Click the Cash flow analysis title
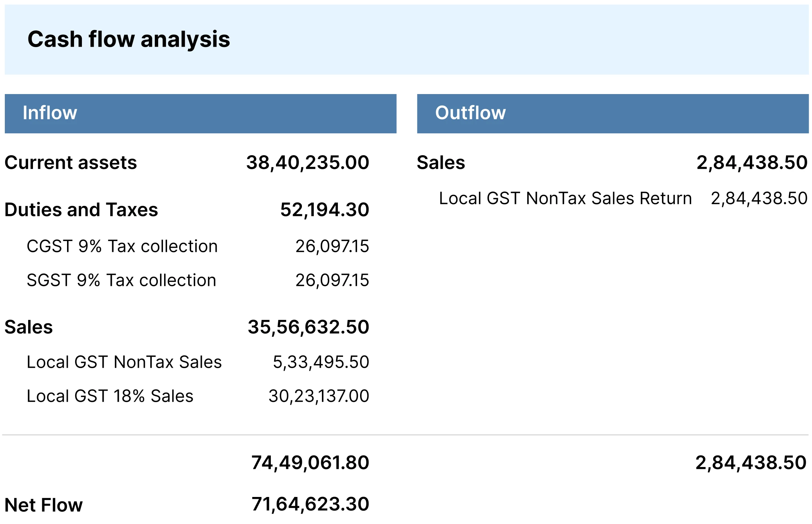Viewport: 812px width, 524px height. (130, 39)
